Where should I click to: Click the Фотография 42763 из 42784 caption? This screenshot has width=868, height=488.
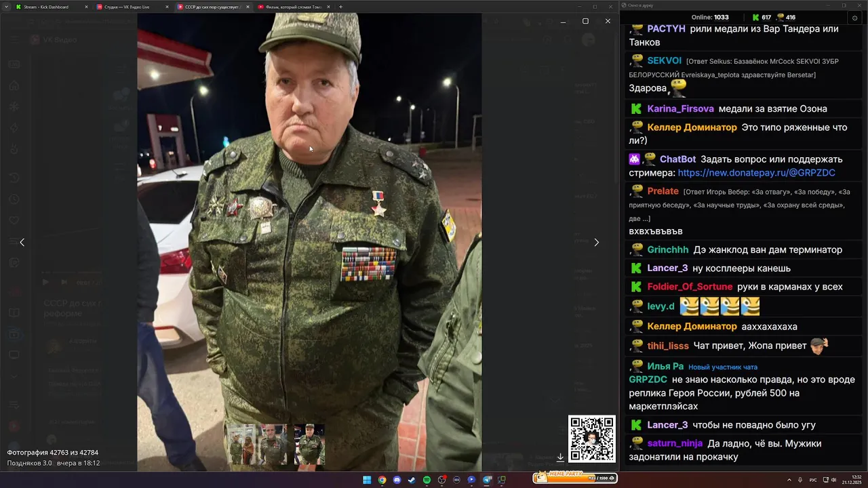coord(52,452)
